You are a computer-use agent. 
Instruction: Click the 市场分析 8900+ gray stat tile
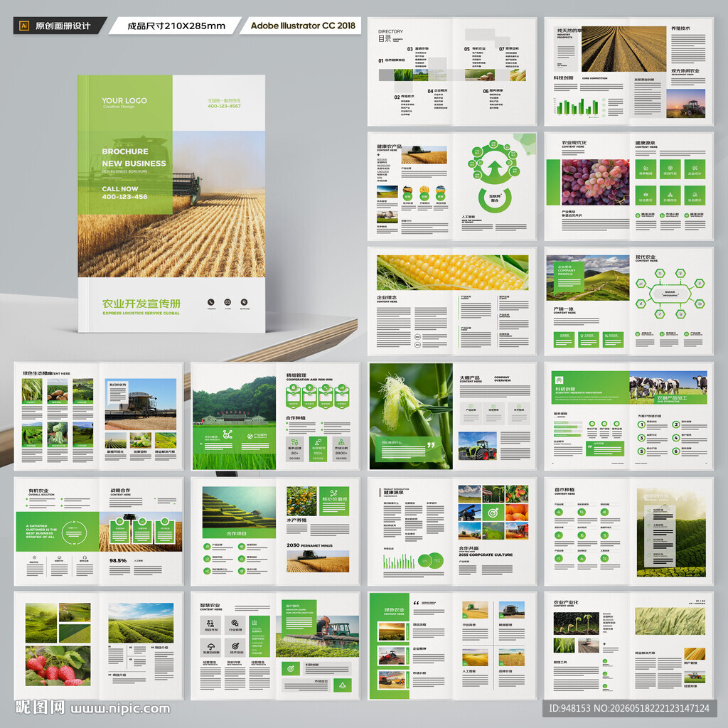click(x=341, y=449)
